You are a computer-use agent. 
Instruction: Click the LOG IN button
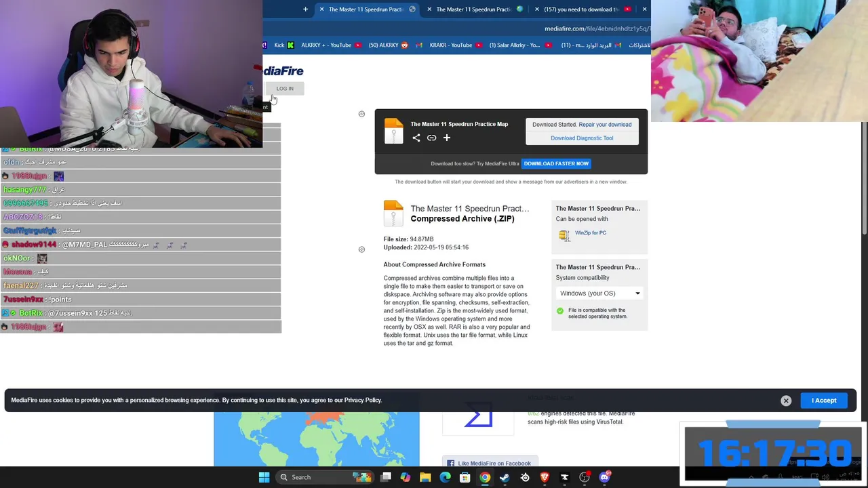coord(285,89)
